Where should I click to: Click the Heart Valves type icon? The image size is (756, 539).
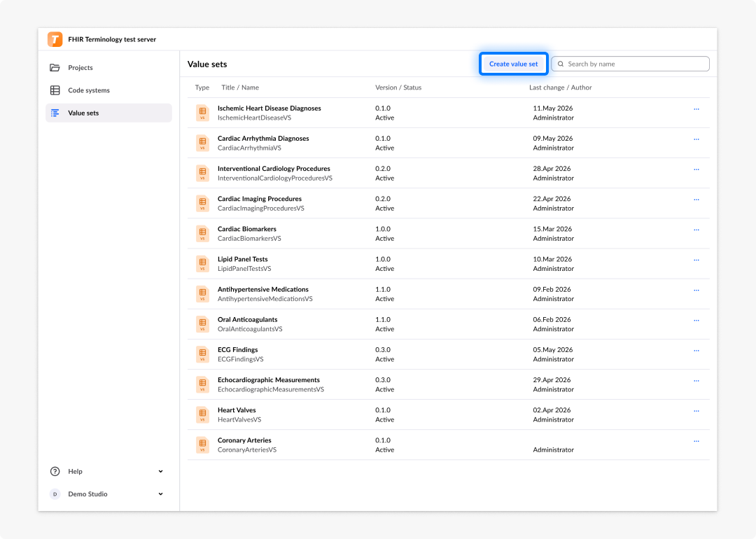(202, 415)
